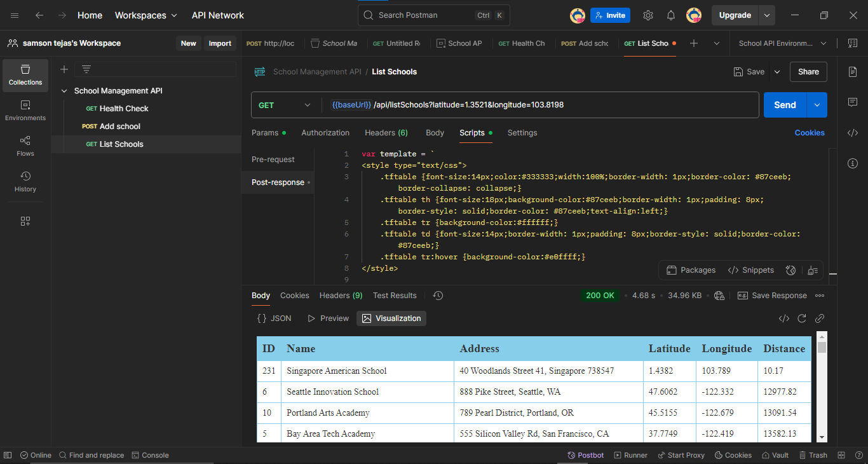This screenshot has width=868, height=464.
Task: Click the hamburger menu icon at top left
Action: pyautogui.click(x=15, y=15)
